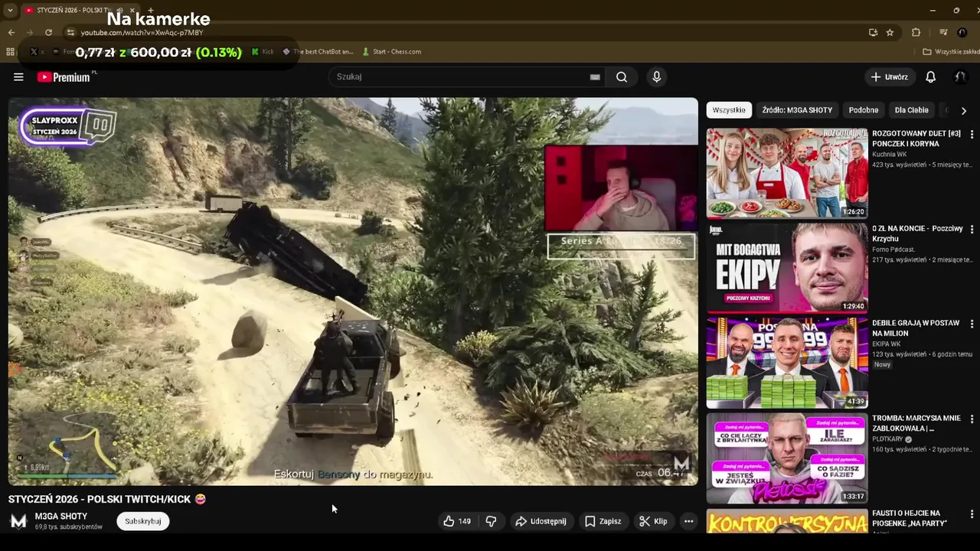Expand the tab search dropdown arrow
980x551 pixels.
pos(10,11)
